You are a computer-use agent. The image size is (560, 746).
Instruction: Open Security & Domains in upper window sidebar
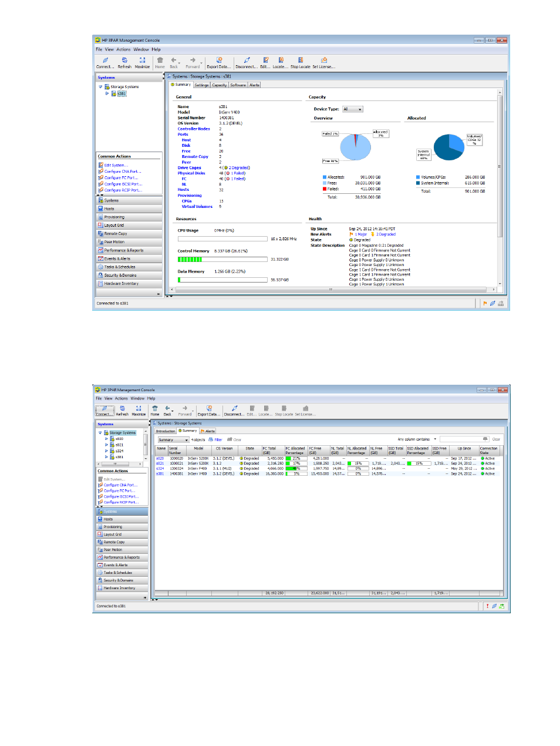[129, 275]
